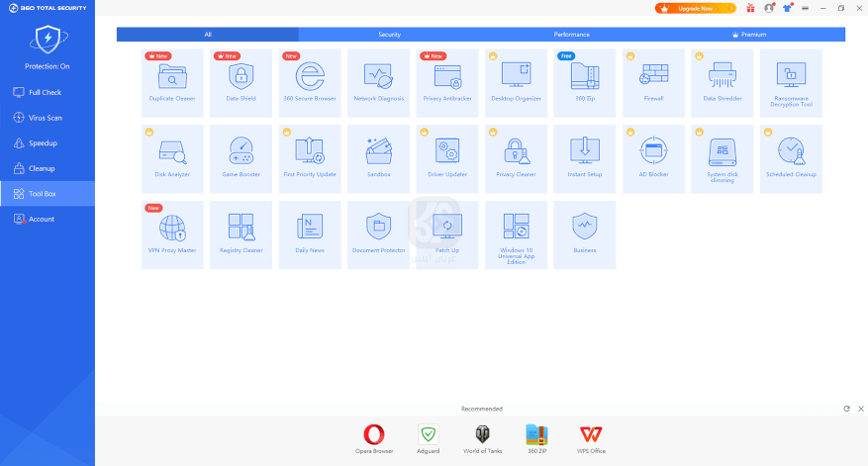Open Daily News tool

tap(310, 234)
